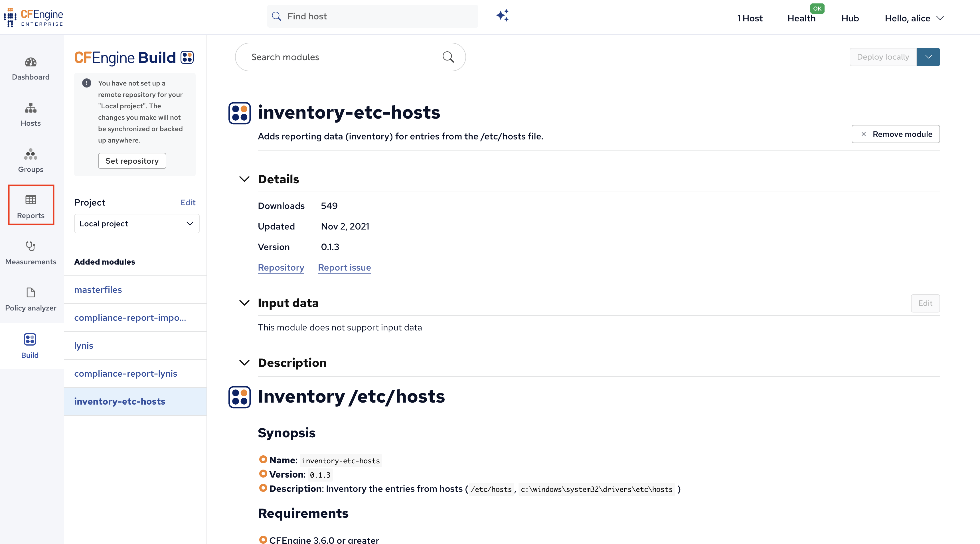Focus the Find host search field
980x544 pixels.
pos(372,16)
